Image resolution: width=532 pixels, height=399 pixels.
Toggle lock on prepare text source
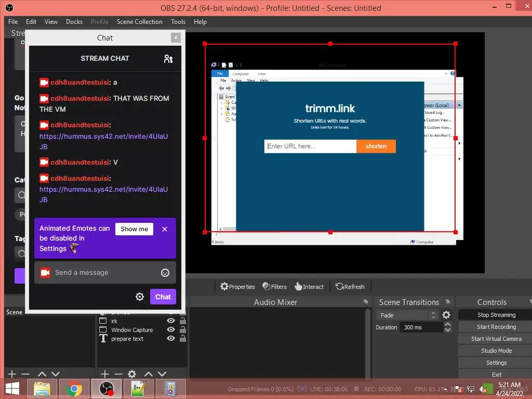point(182,338)
